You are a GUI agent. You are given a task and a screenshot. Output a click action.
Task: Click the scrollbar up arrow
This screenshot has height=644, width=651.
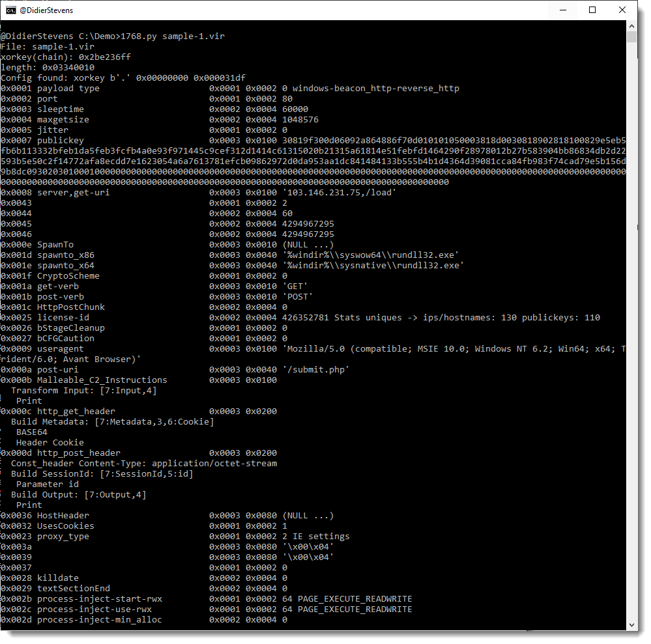pyautogui.click(x=631, y=25)
